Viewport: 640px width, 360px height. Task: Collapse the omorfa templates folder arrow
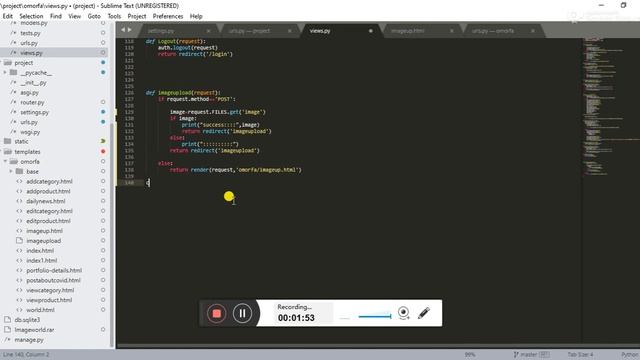pos(5,162)
